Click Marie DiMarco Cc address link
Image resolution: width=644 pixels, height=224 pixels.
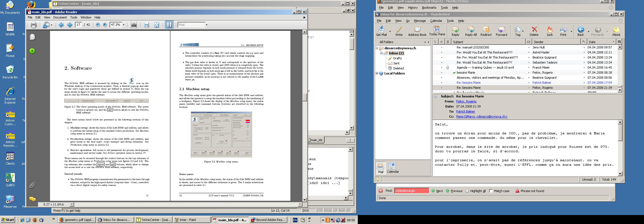tap(482, 116)
